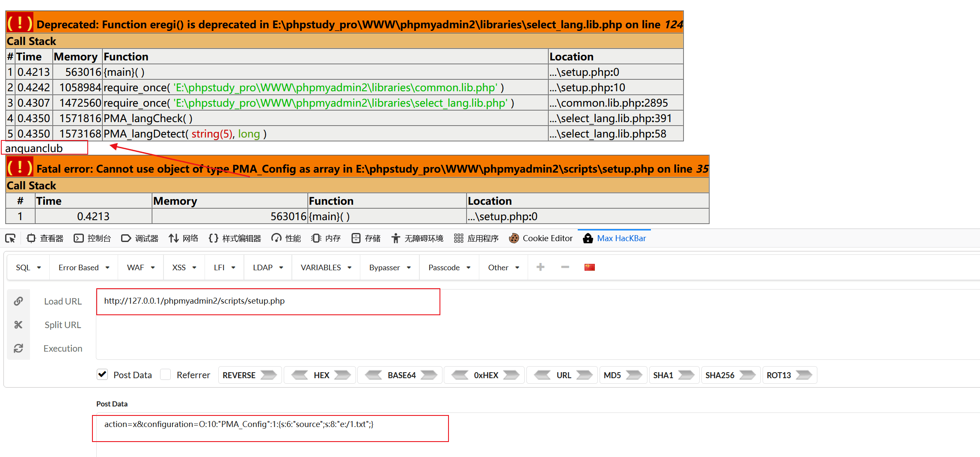This screenshot has width=980, height=457.
Task: Uncheck the Post Data checkbox
Action: tap(102, 374)
